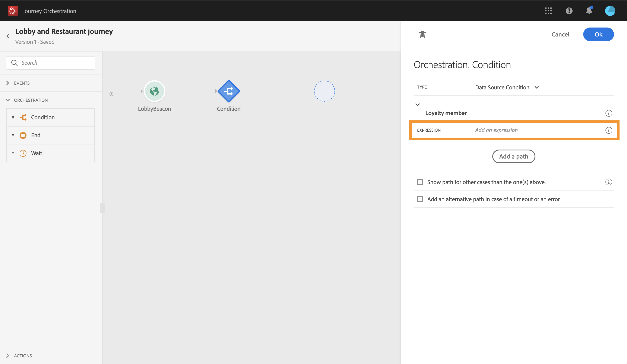
Task: Click the trash delete icon
Action: click(422, 35)
